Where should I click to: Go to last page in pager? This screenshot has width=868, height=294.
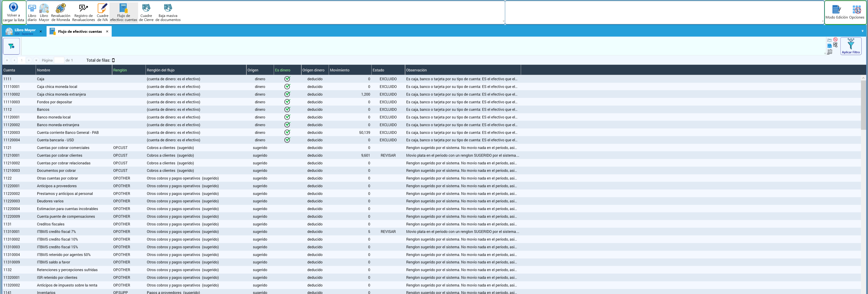pos(36,60)
